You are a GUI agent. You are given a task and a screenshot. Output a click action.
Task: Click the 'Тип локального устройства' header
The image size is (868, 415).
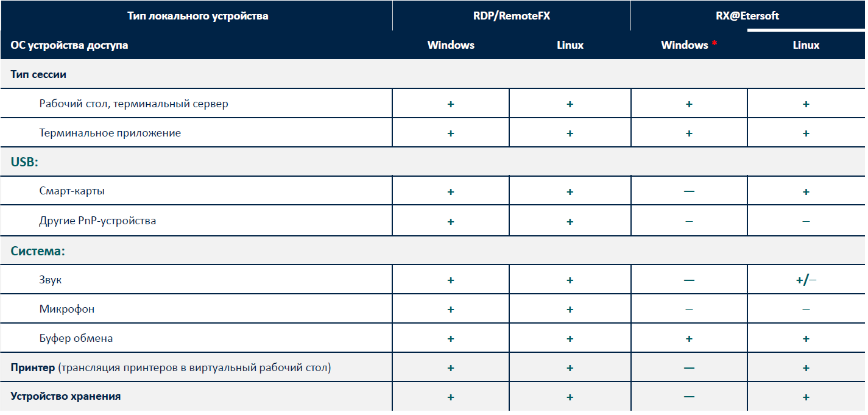(197, 16)
